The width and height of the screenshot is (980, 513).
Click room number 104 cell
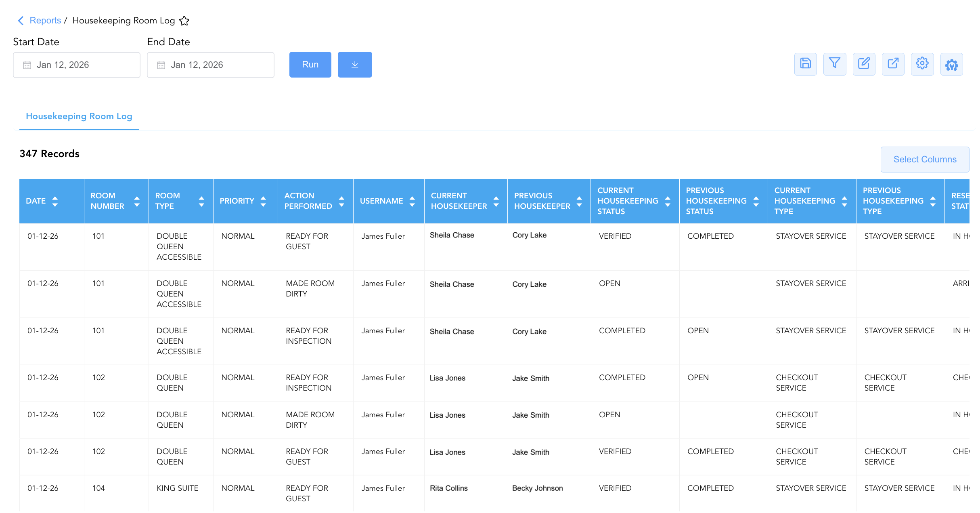(x=98, y=488)
